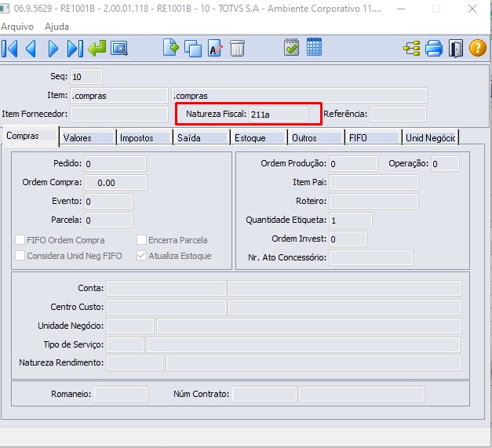Click the Ordem Compra field
The height and width of the screenshot is (448, 492).
[115, 183]
